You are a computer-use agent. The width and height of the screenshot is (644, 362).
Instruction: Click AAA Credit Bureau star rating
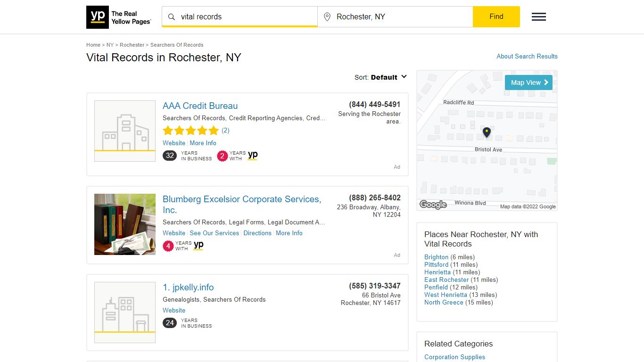[190, 131]
